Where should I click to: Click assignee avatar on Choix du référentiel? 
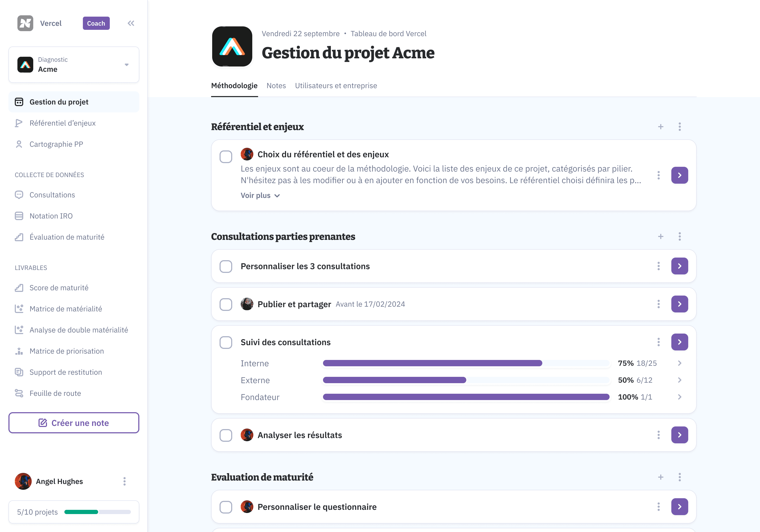coord(247,155)
